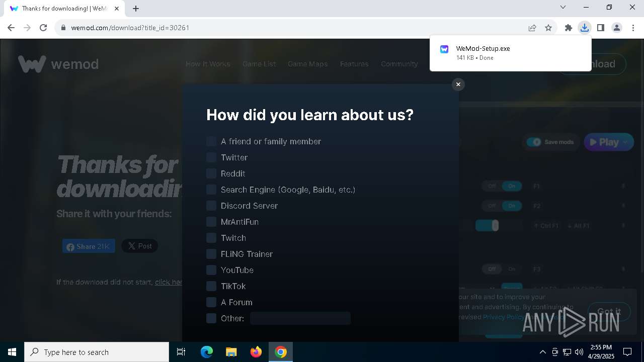Toggle the Chrome side panel icon

click(600, 28)
